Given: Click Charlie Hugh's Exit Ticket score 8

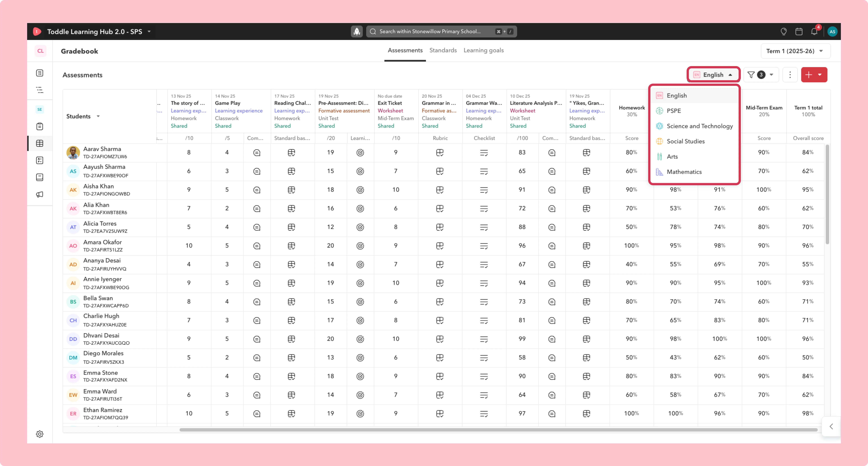Looking at the screenshot, I should click(x=396, y=320).
